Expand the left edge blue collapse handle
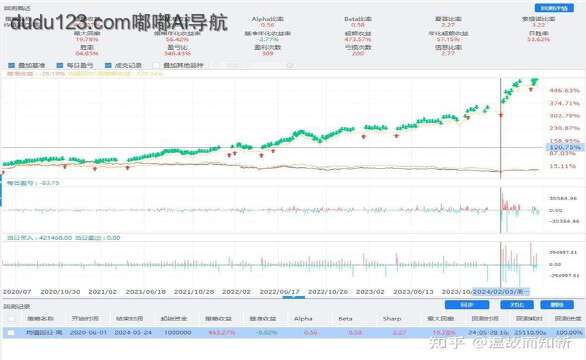This screenshot has height=360, width=586. coord(1,194)
